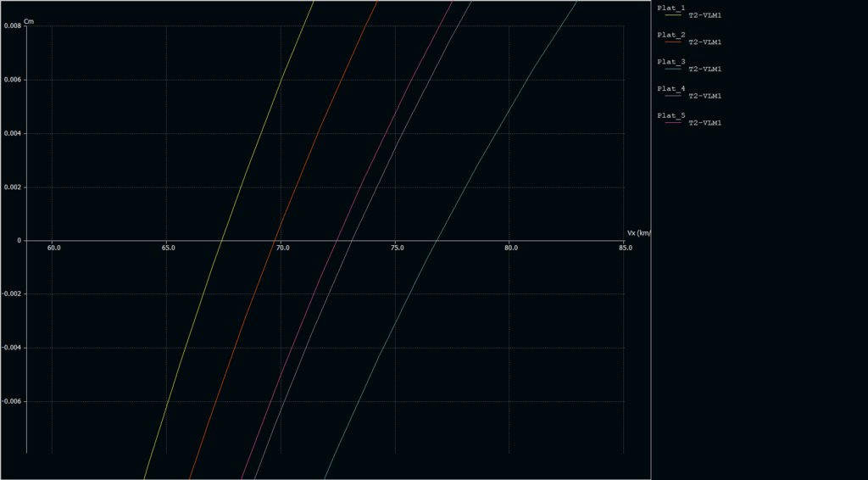This screenshot has width=868, height=480.
Task: Click the 85.0 tick label on x-axis
Action: pyautogui.click(x=625, y=248)
